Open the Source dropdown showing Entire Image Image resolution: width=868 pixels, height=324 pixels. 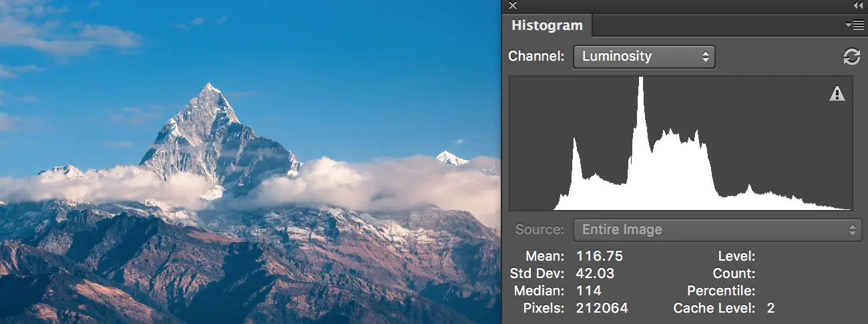coord(717,230)
